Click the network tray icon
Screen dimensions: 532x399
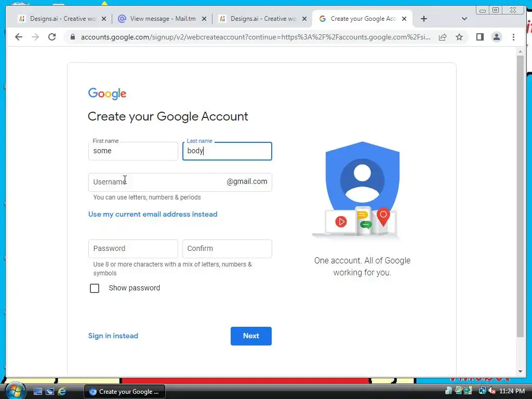pyautogui.click(x=483, y=391)
